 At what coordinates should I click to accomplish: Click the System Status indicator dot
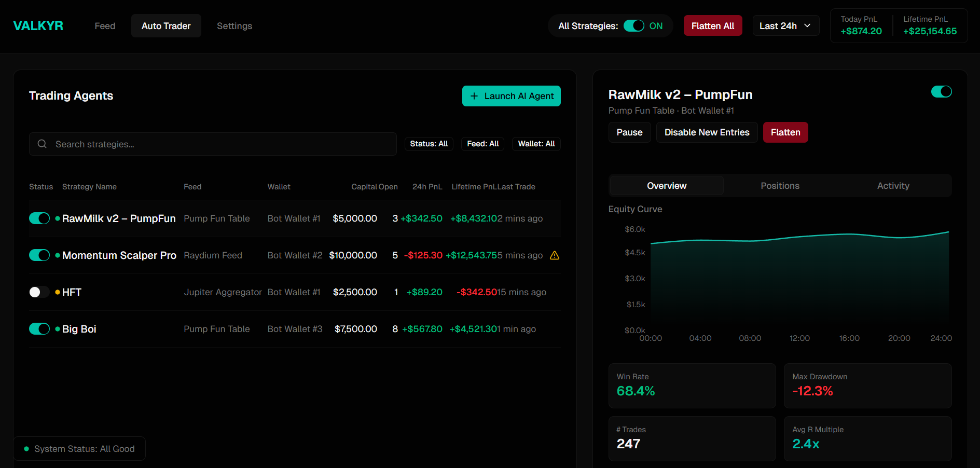pos(26,448)
